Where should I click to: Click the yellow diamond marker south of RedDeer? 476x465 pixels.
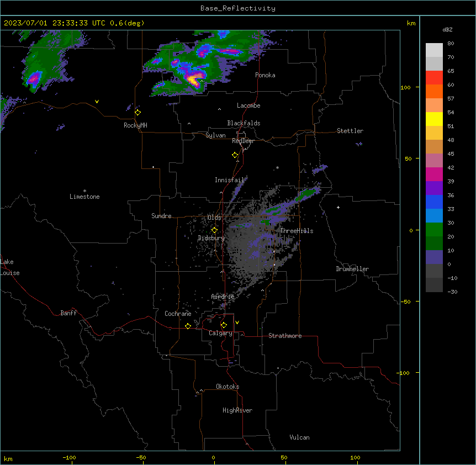tap(235, 155)
